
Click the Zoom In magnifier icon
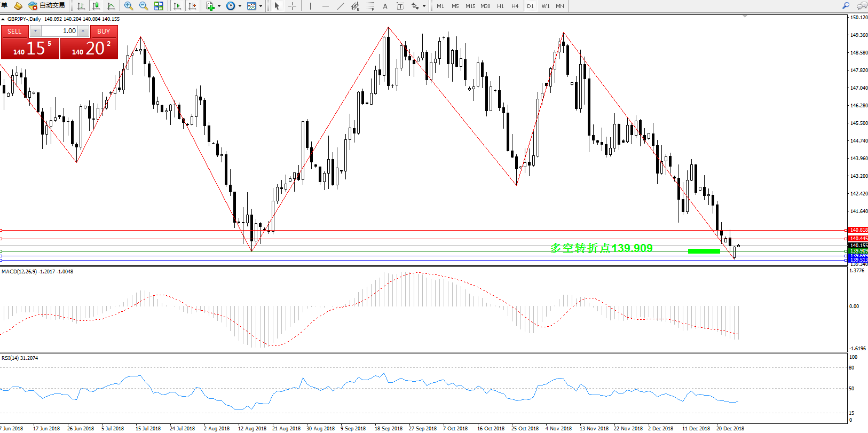[x=129, y=6]
